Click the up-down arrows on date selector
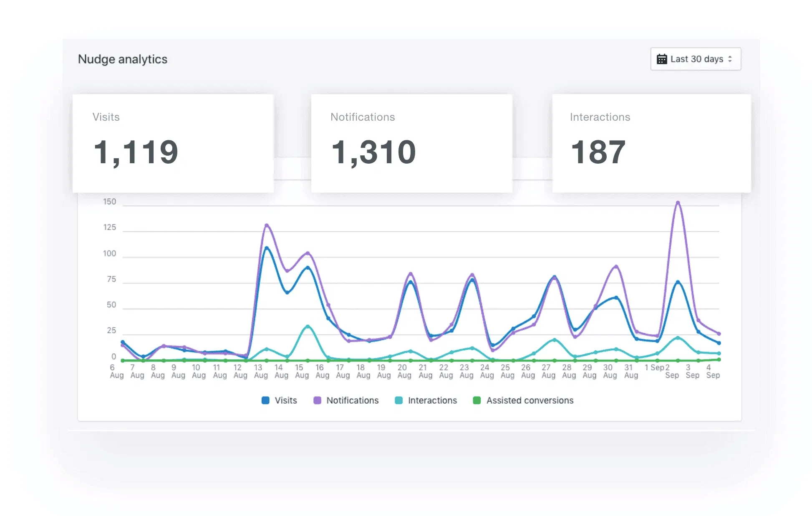The width and height of the screenshot is (812, 516). coord(730,59)
